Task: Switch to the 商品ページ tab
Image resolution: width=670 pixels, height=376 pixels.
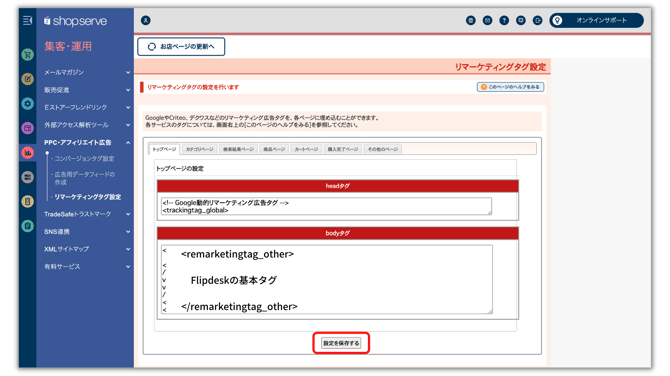Action: point(274,149)
